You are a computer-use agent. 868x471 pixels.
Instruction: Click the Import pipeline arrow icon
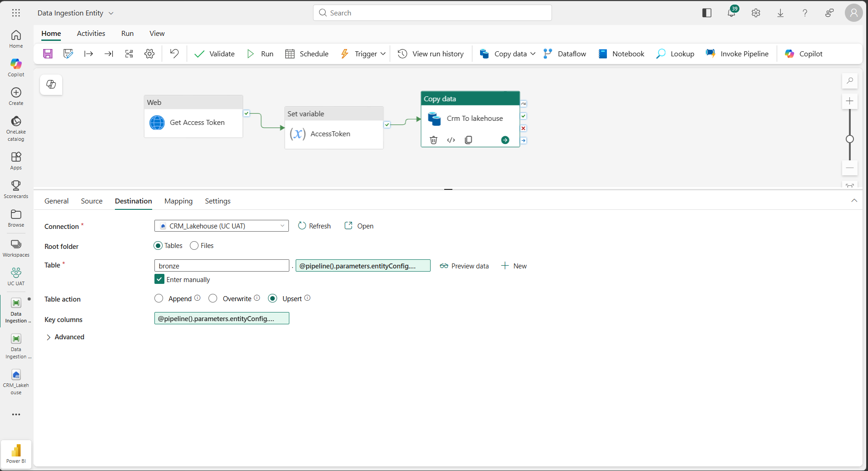click(109, 54)
